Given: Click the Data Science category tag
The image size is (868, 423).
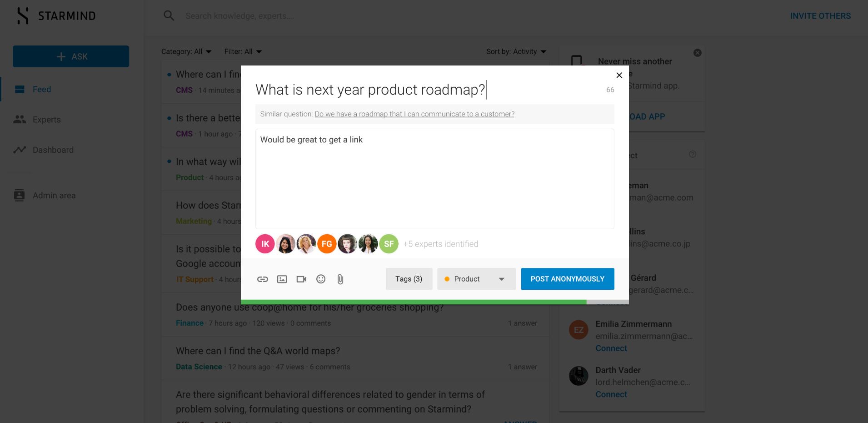Looking at the screenshot, I should pos(199,367).
